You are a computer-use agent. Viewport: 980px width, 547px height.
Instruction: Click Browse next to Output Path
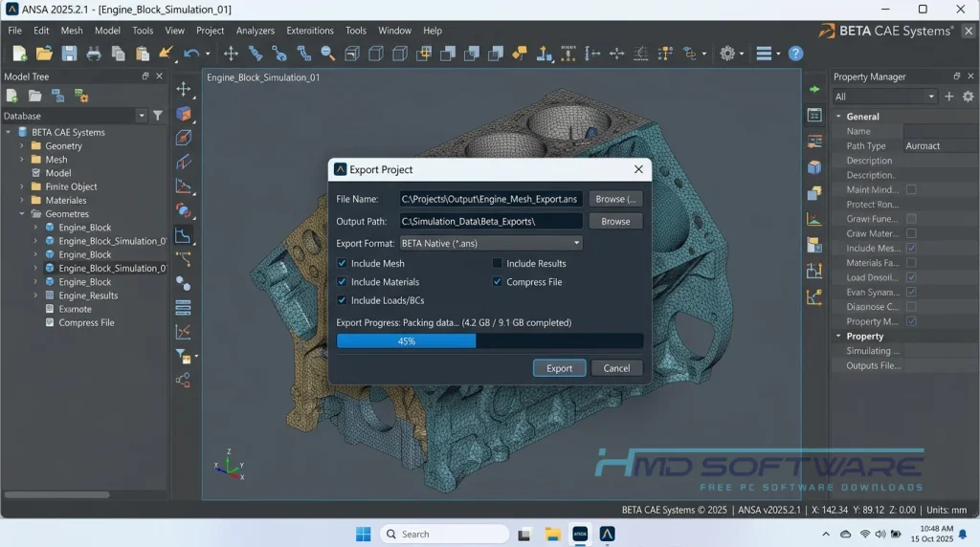point(615,221)
